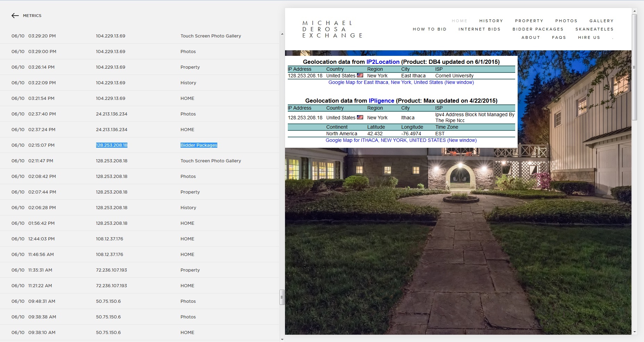Select the 02:07:44 PM Property row
The height and width of the screenshot is (342, 644).
[x=140, y=192]
